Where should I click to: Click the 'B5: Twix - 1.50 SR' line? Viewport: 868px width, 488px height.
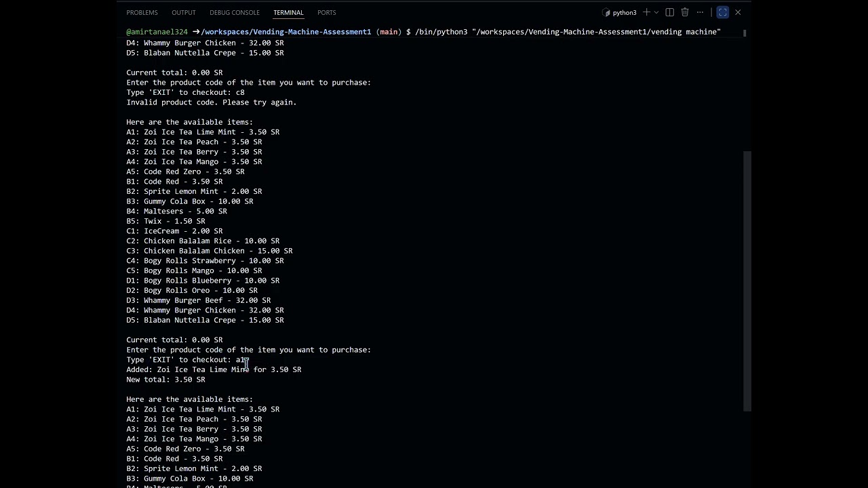pyautogui.click(x=165, y=221)
